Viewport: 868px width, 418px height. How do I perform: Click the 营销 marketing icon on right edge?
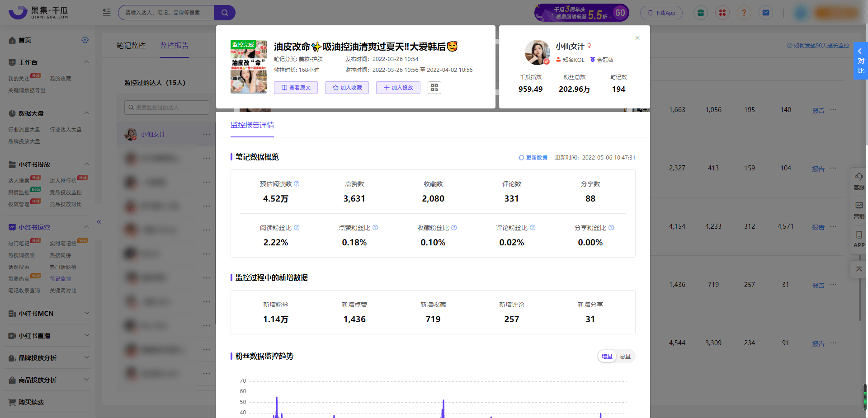859,210
